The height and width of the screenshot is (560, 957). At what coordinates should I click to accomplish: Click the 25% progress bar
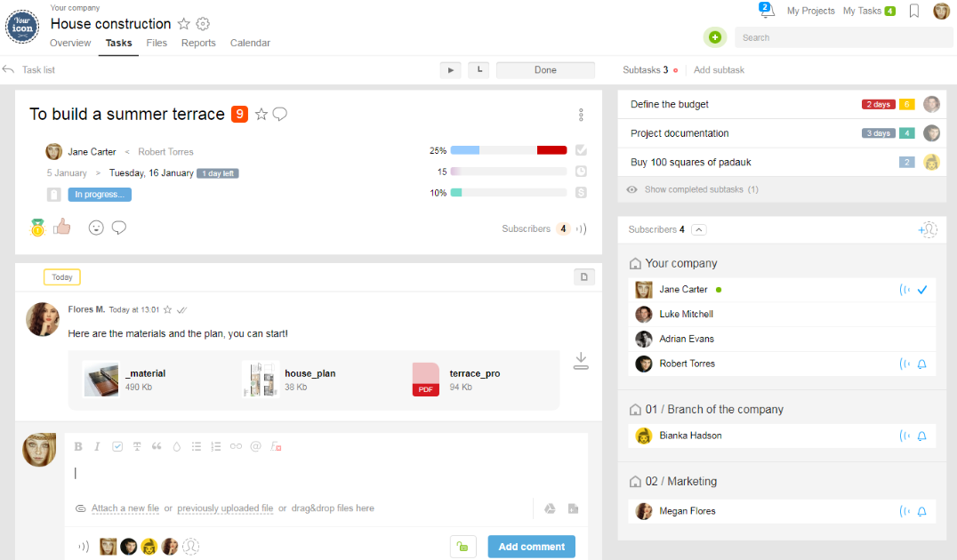(509, 150)
